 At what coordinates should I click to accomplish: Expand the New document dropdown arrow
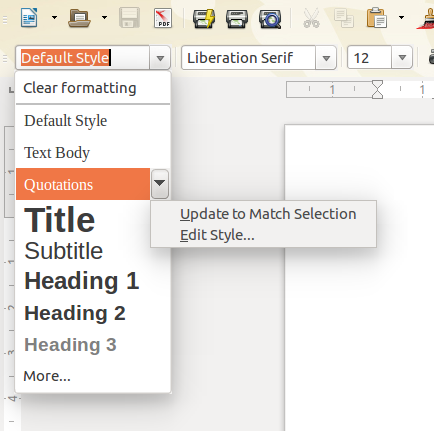pyautogui.click(x=54, y=17)
